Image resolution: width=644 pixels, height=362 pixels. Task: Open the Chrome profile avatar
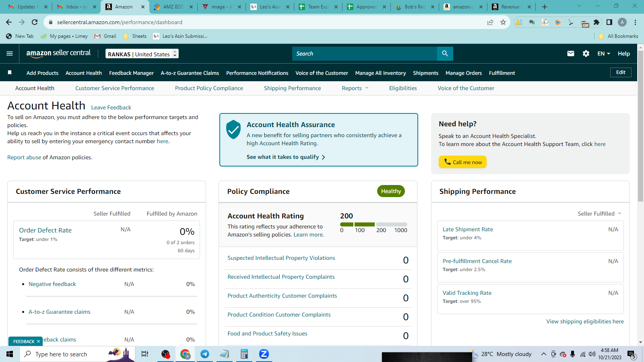622,22
